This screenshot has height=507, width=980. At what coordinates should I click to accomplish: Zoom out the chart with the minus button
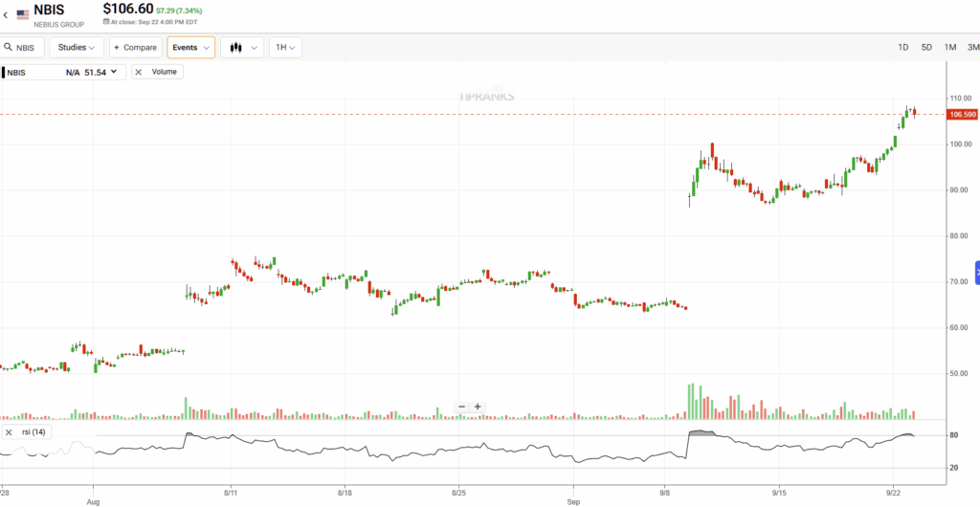coord(462,407)
